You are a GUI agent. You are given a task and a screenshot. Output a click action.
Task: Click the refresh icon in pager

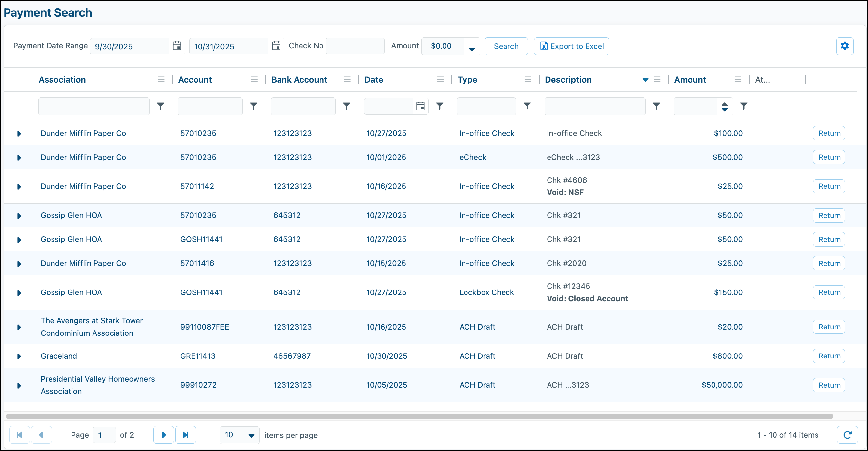847,435
